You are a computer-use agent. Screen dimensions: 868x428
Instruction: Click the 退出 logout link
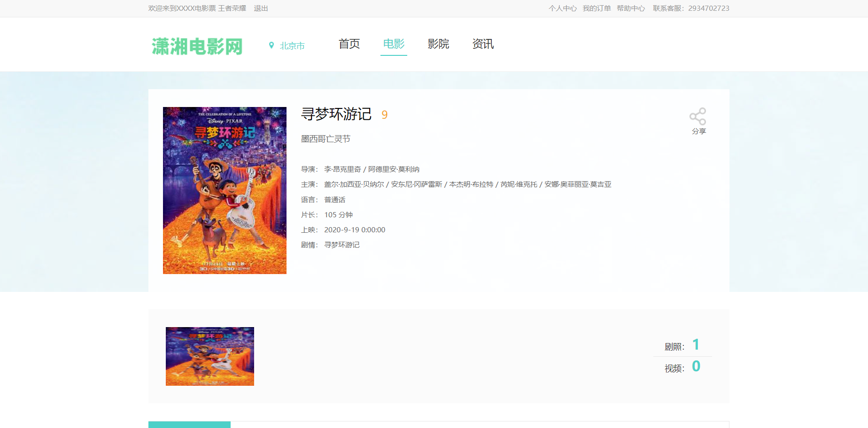click(x=261, y=8)
